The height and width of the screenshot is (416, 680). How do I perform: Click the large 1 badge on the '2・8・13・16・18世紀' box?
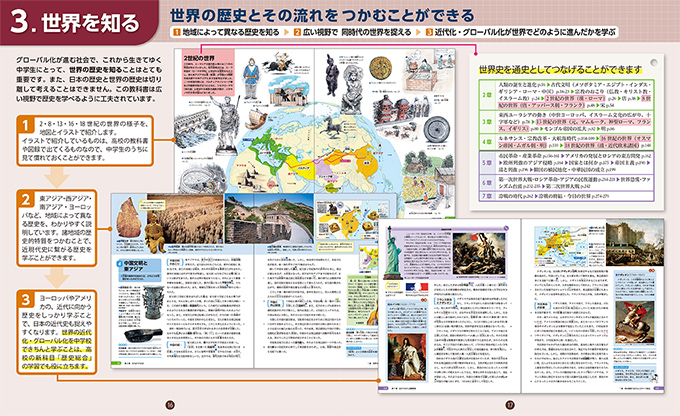click(26, 124)
